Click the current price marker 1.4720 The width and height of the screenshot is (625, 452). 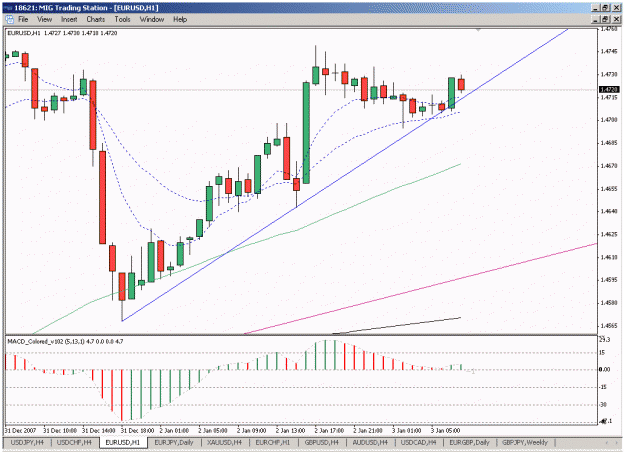(609, 89)
